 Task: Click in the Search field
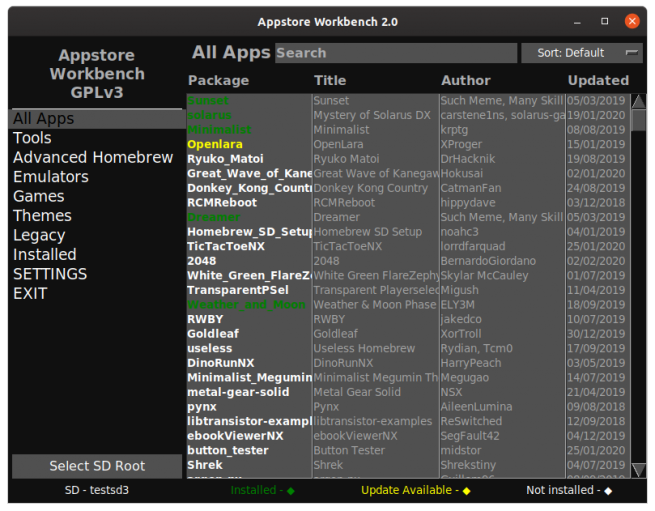pos(395,53)
